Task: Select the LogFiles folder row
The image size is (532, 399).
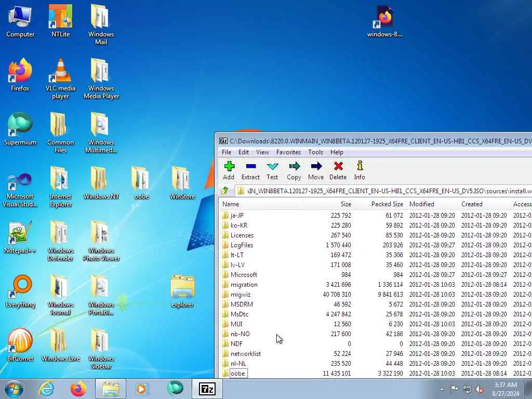Action: pos(376,245)
